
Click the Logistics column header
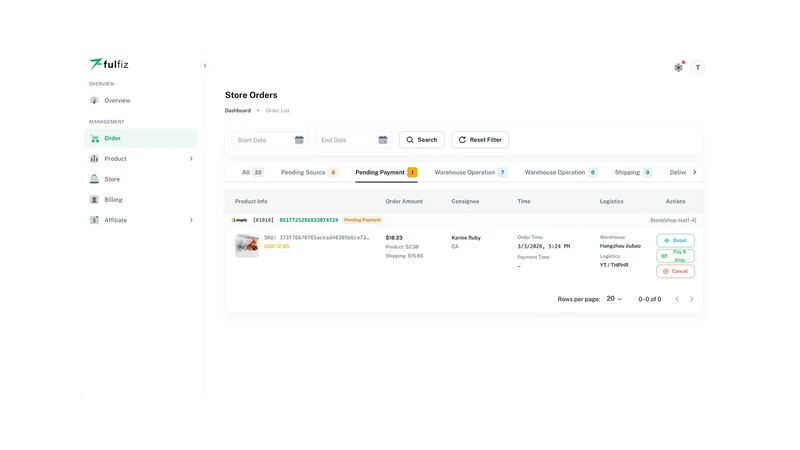pos(612,202)
